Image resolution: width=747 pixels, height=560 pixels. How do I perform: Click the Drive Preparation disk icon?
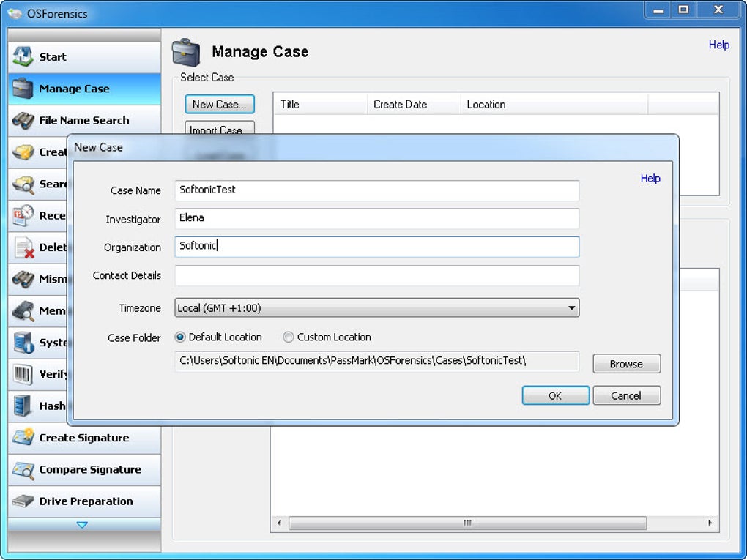(x=23, y=501)
